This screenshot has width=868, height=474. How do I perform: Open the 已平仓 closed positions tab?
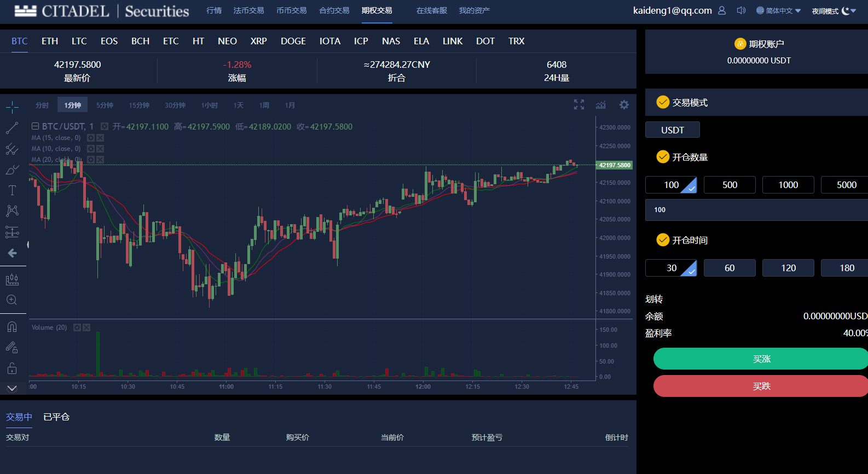(x=56, y=417)
